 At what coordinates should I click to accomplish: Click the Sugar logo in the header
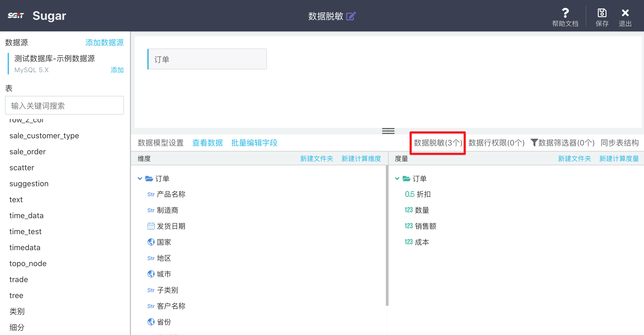[37, 16]
